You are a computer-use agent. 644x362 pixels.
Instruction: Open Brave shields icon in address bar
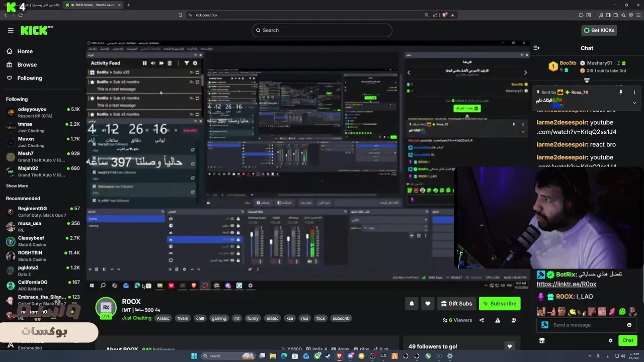(x=445, y=15)
